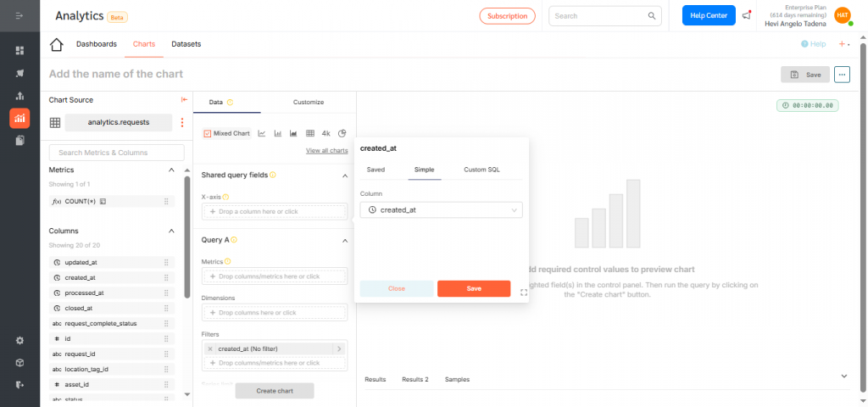Open the created_at Column dropdown
This screenshot has height=407, width=868.
[x=441, y=209]
